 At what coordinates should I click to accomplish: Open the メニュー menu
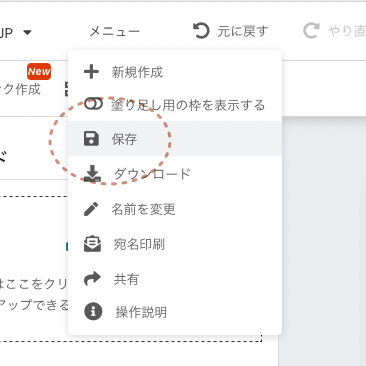point(114,32)
